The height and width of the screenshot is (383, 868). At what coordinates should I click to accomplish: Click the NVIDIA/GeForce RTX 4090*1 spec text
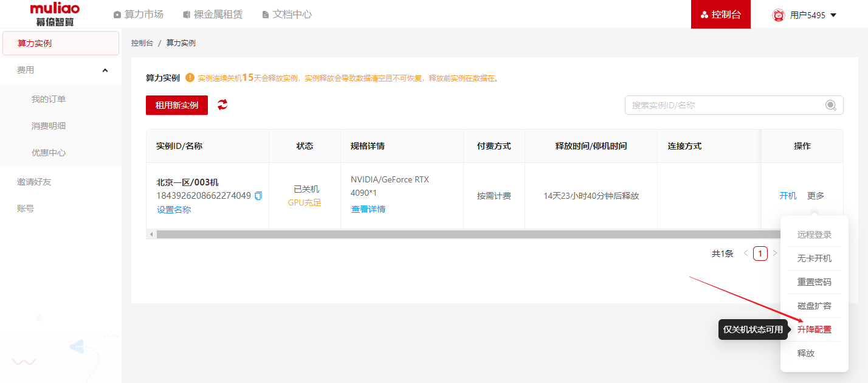pos(390,186)
